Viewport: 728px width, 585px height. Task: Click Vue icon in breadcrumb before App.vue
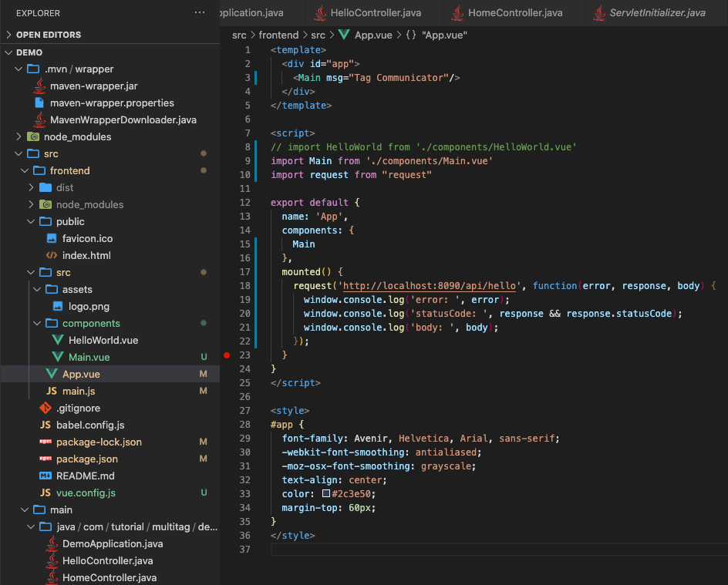pyautogui.click(x=344, y=35)
